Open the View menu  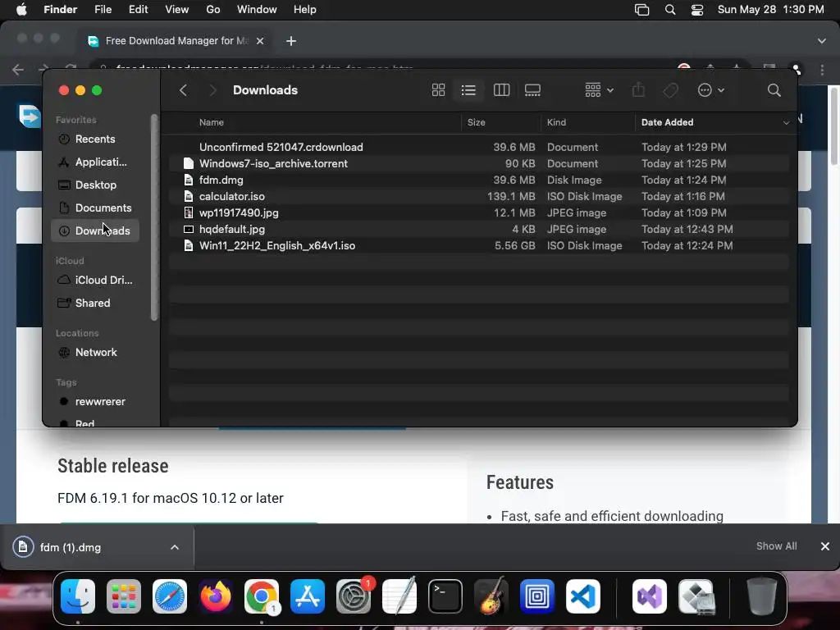coord(177,10)
